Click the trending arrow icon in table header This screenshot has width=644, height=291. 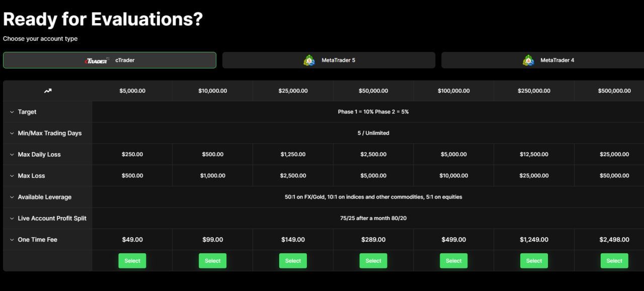tap(48, 91)
